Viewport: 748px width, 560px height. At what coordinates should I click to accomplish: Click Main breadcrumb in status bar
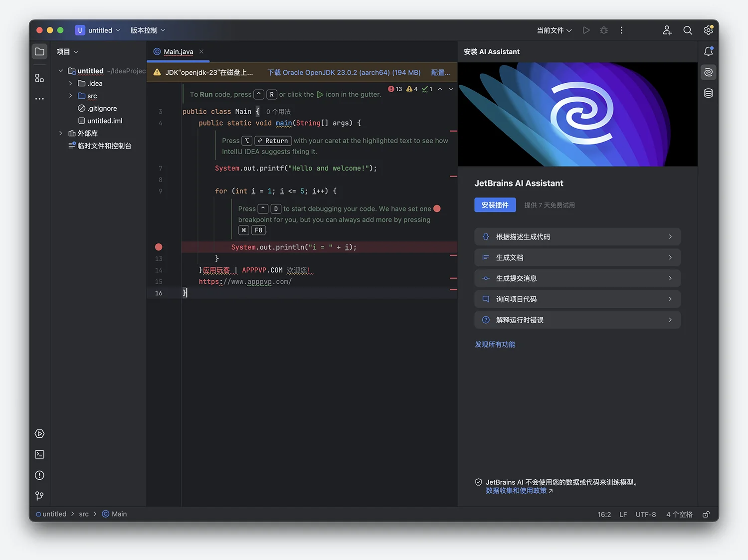click(115, 514)
